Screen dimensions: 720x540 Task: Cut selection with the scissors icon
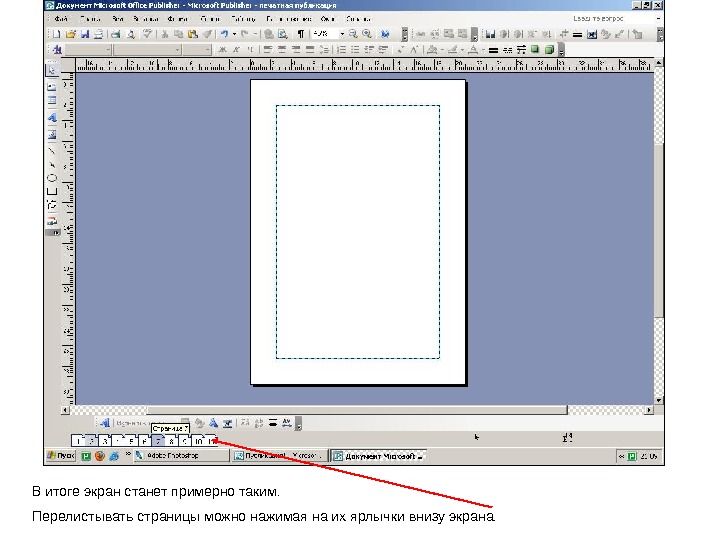pyautogui.click(x=164, y=34)
